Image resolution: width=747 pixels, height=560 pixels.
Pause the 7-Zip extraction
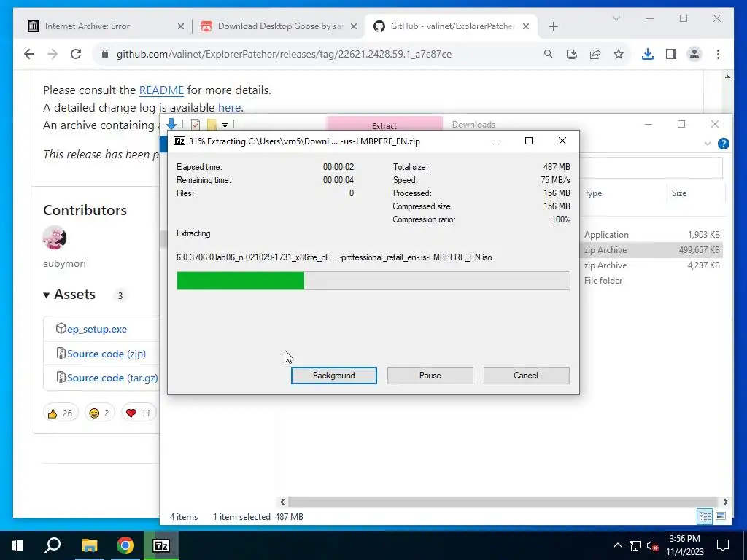[x=430, y=376]
